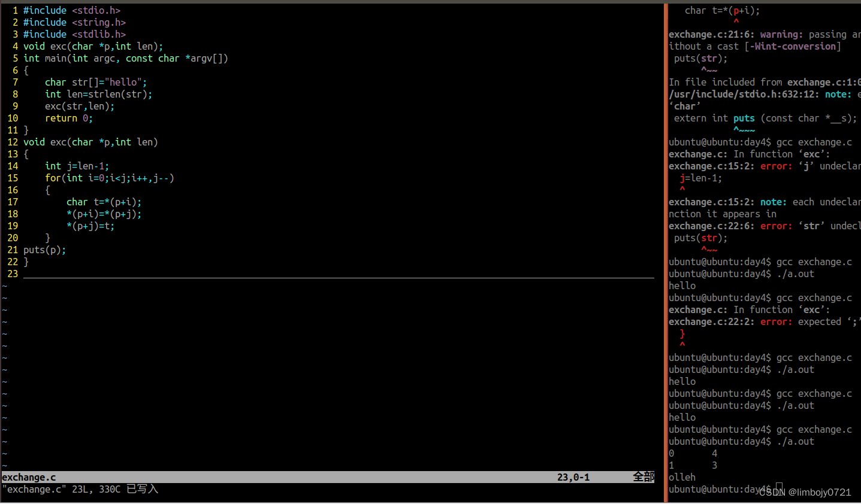Select the for loop on line 15
This screenshot has width=861, height=504.
[x=108, y=178]
